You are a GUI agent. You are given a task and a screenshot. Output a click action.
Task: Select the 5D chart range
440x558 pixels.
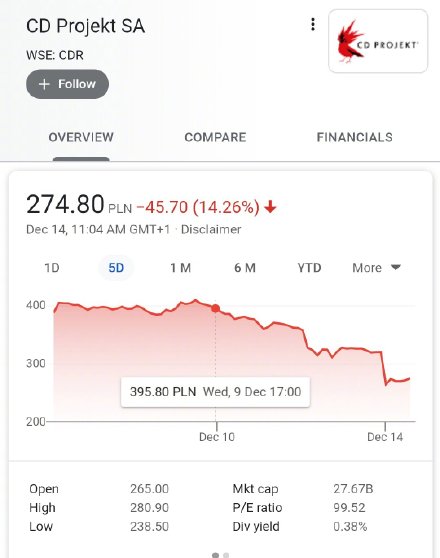point(116,268)
